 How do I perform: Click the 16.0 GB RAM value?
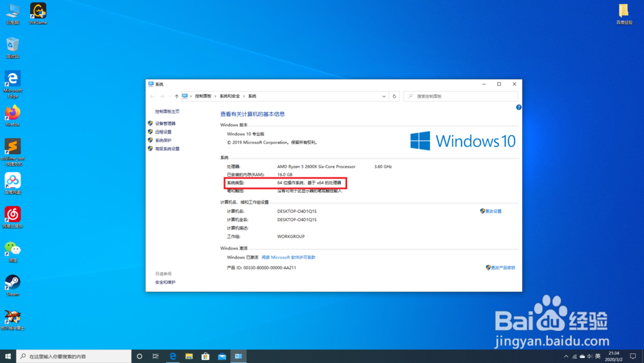(x=285, y=175)
